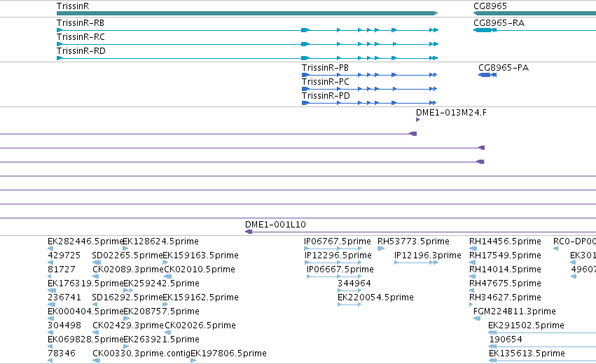Click the DME1-013M24.F clone label
This screenshot has height=364, width=596.
click(451, 113)
